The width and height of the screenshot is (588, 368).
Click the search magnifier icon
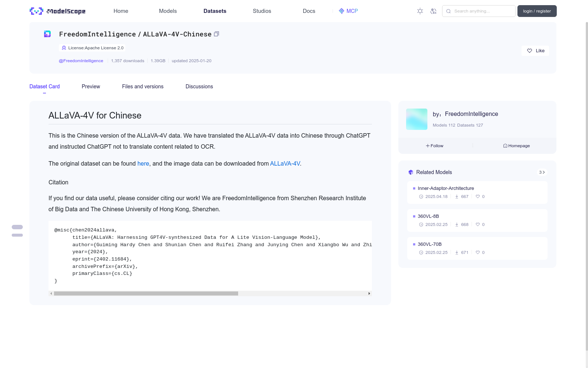[448, 11]
